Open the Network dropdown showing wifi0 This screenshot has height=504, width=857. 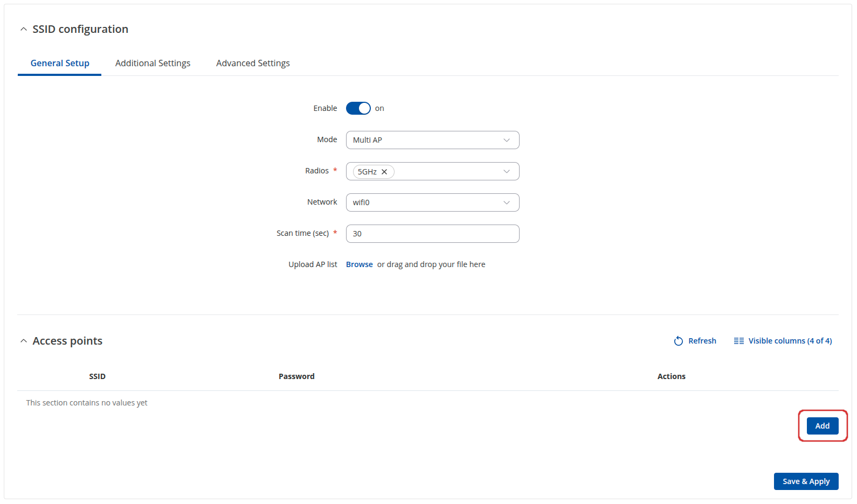(x=432, y=202)
